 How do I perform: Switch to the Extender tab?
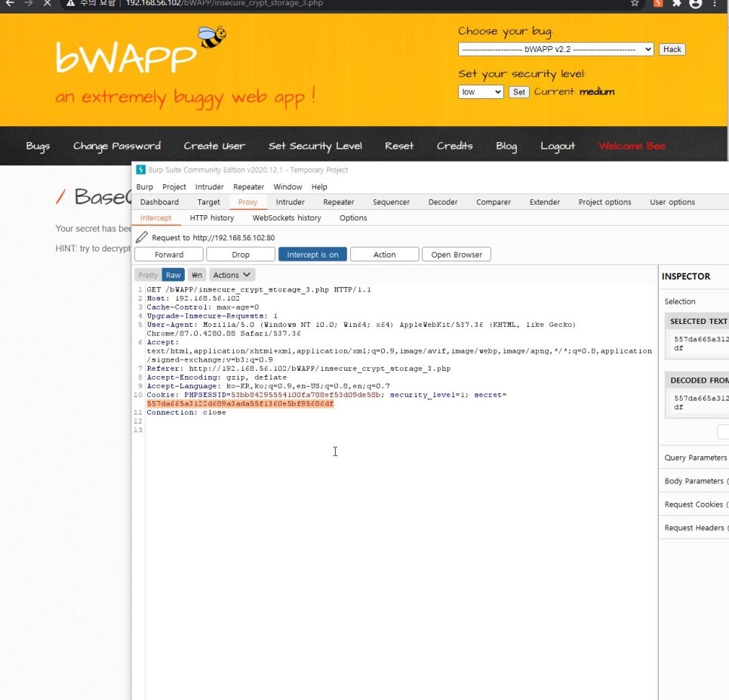click(x=544, y=202)
